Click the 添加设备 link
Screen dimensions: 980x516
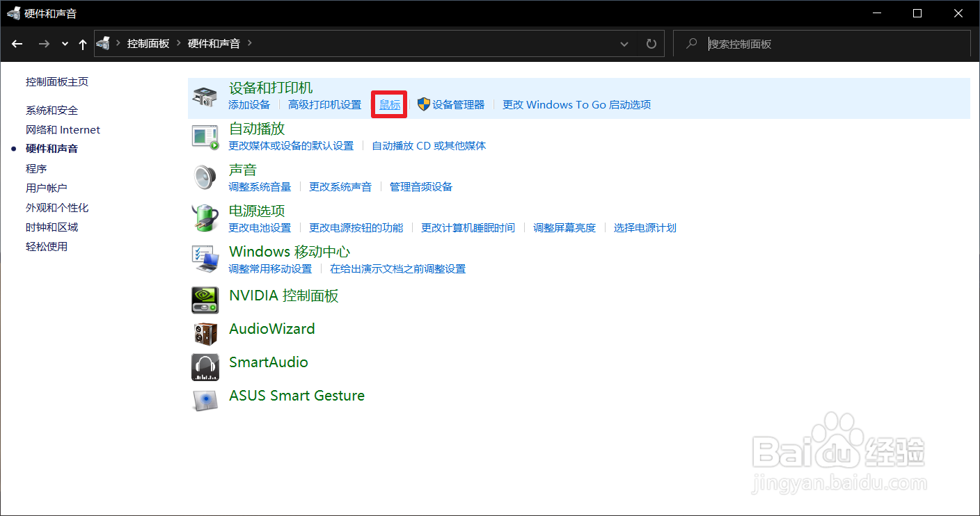point(249,105)
